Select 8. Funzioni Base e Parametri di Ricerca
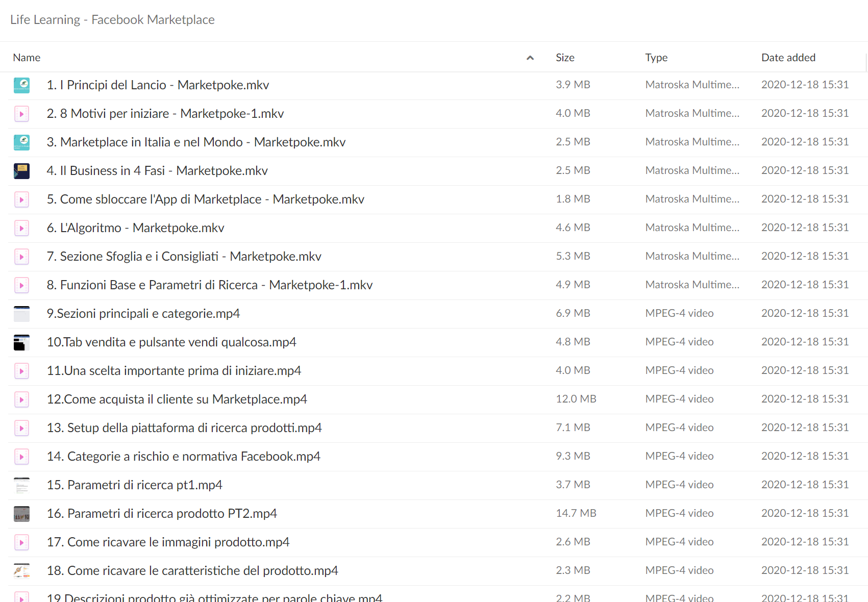 pos(210,285)
